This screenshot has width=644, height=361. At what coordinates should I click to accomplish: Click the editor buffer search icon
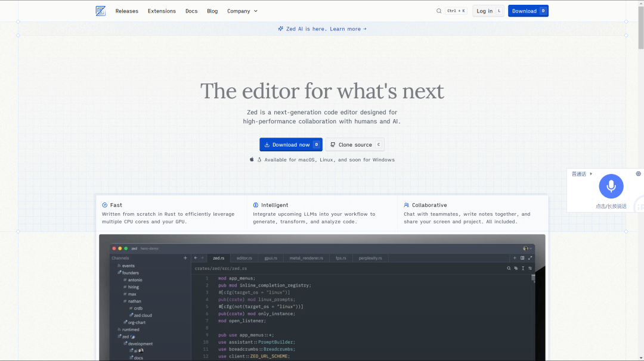coord(509,268)
